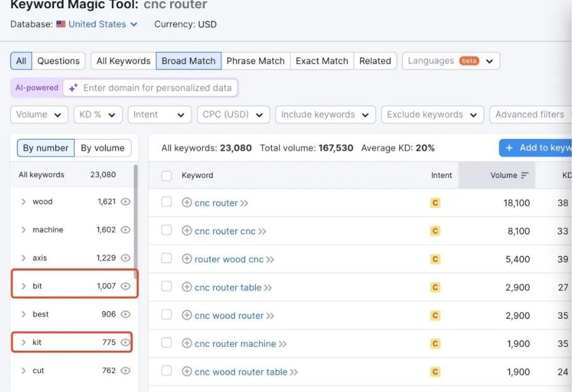This screenshot has height=392, width=573.
Task: Click the sort icon in Volume column
Action: [525, 175]
